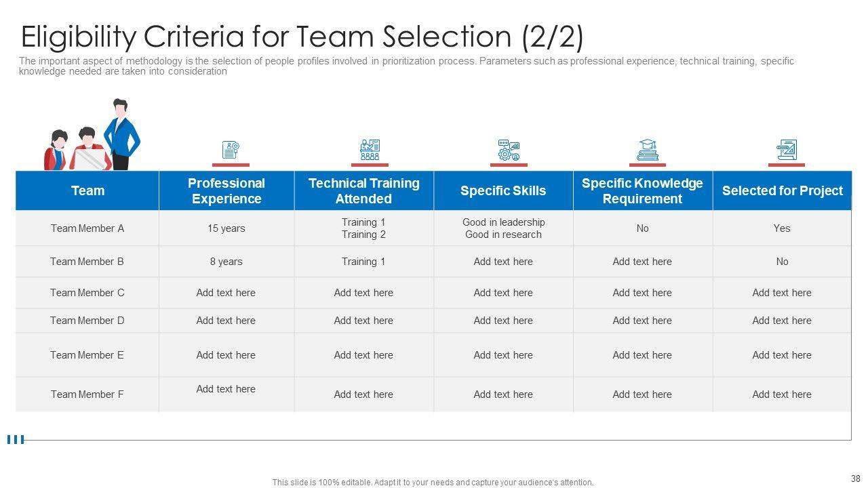Click the Specific Skills header cell

pos(503,191)
